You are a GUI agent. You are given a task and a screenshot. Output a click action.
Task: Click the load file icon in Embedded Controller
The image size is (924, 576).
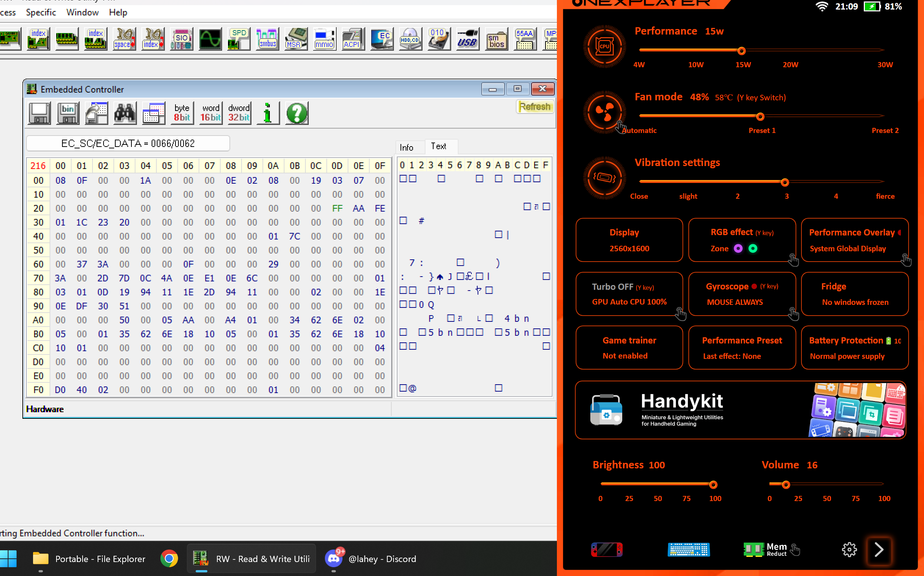(x=96, y=113)
